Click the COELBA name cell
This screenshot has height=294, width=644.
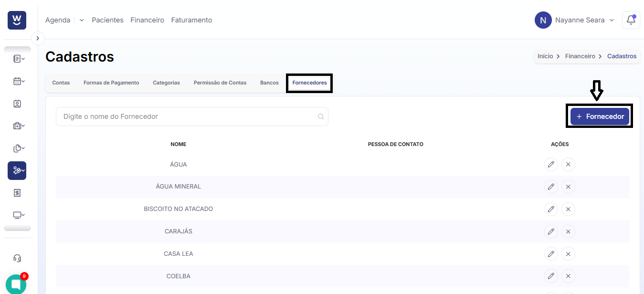[x=179, y=276]
